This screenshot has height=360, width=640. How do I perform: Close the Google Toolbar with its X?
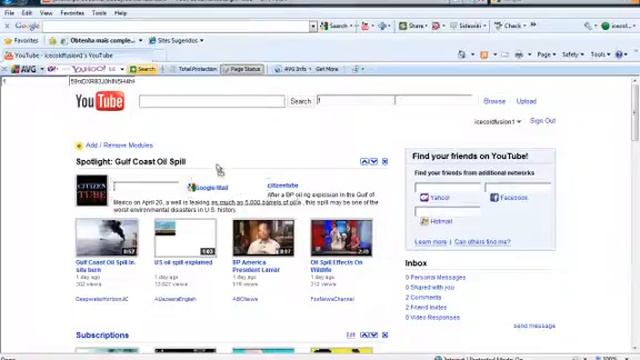(x=7, y=26)
